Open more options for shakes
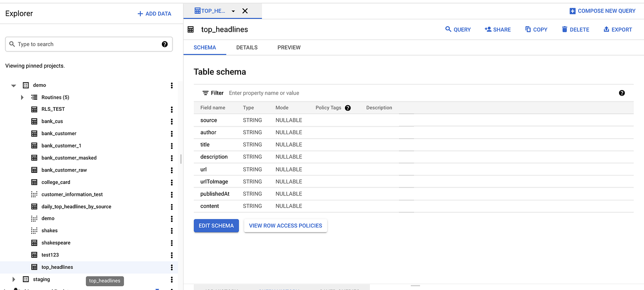The image size is (644, 290). click(x=172, y=231)
